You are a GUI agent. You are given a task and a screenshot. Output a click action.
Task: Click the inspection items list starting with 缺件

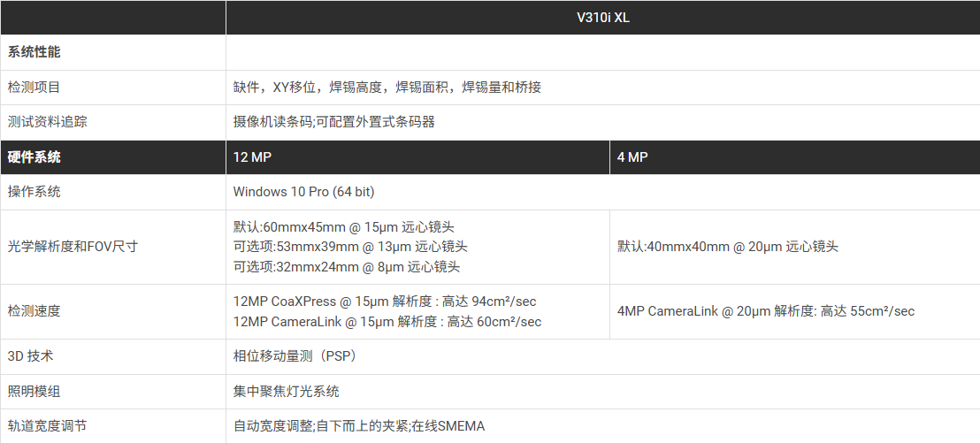(387, 87)
